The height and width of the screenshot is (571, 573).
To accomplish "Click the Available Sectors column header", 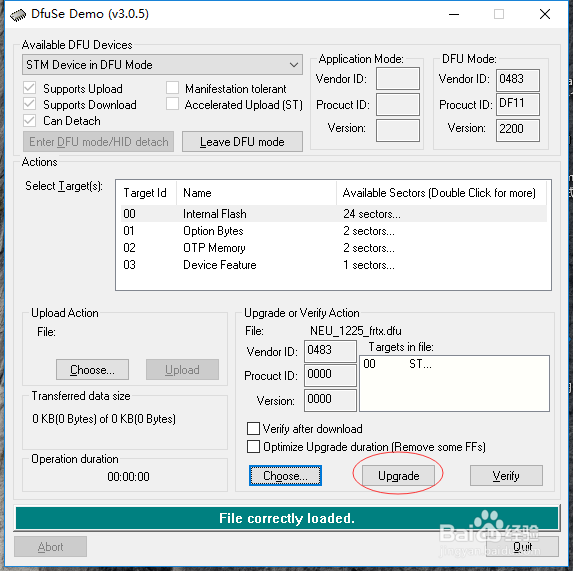I will pos(441,193).
